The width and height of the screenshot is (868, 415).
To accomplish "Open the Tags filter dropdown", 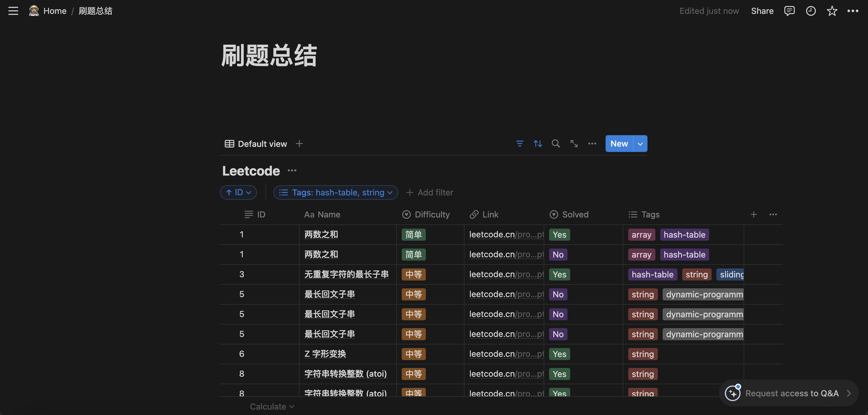I will click(335, 192).
